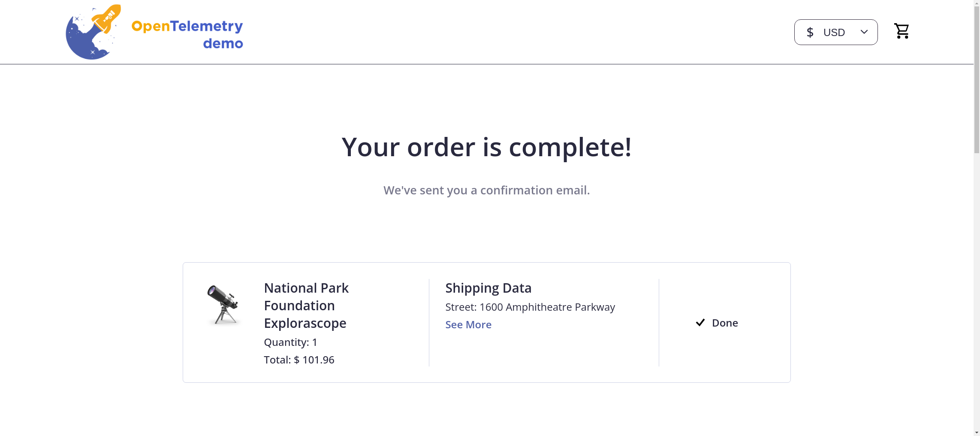Viewport: 980px width, 436px height.
Task: Click the order Total $ 101.96 text
Action: pos(299,360)
